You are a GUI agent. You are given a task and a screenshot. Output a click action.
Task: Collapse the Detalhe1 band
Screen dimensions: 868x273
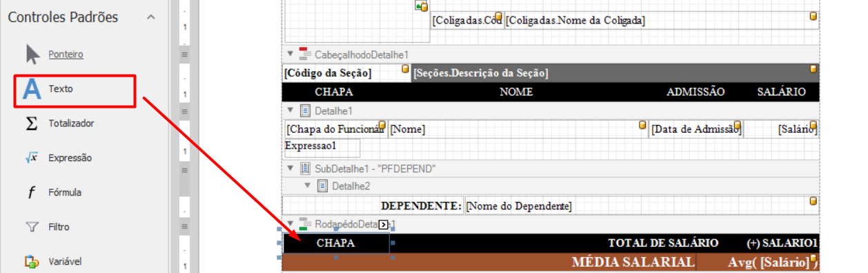pos(290,111)
